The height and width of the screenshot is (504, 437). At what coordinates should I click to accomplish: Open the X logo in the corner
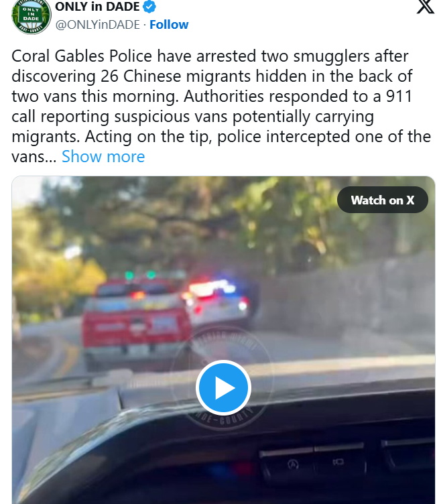426,7
